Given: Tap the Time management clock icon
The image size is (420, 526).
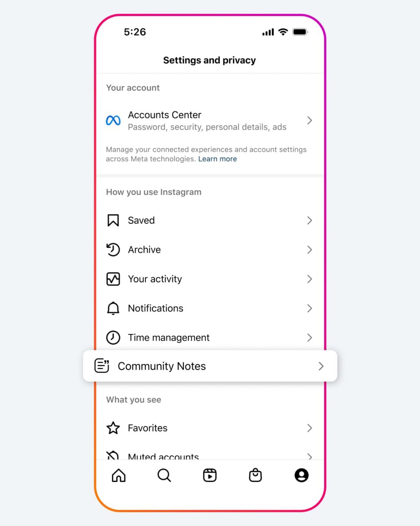Looking at the screenshot, I should click(x=113, y=338).
